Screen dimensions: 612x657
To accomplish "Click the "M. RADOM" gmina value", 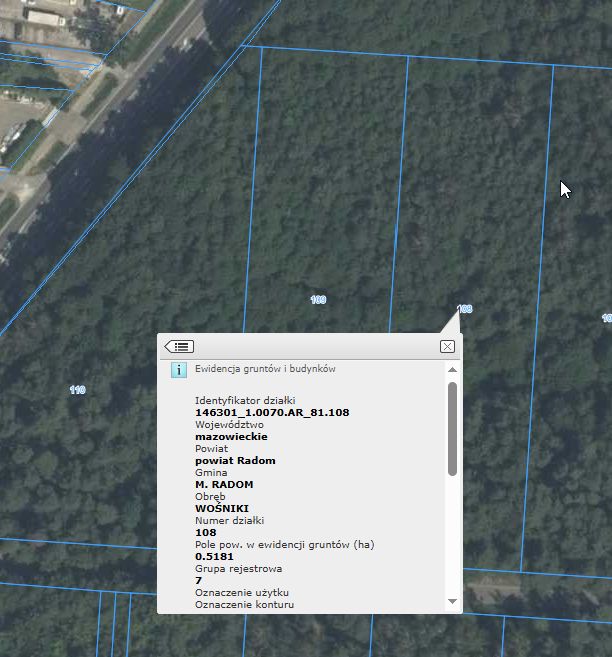I will [224, 484].
